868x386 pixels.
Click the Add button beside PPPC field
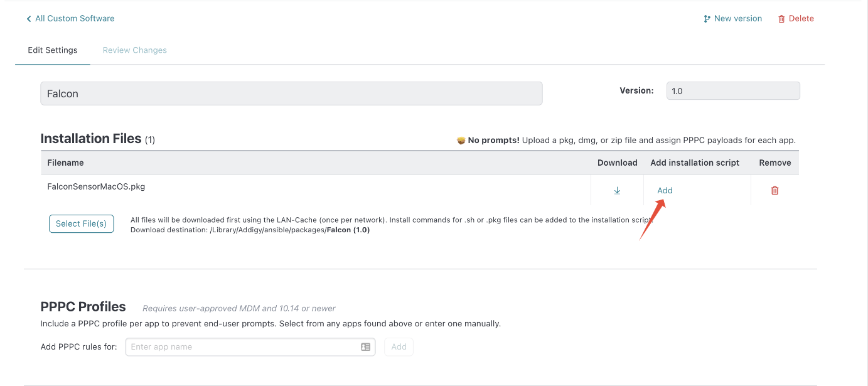coord(399,347)
